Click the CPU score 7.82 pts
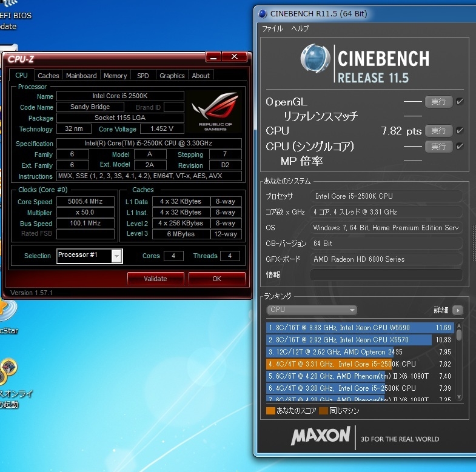 click(401, 131)
